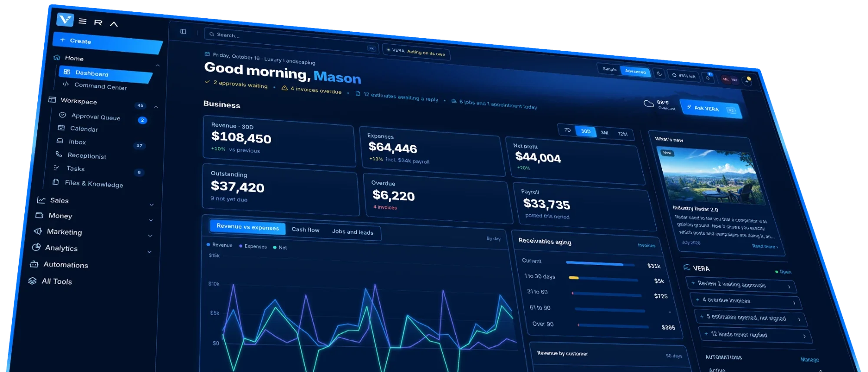Screen dimensions: 868x372
Task: Toggle dark mode with the moon button
Action: (659, 74)
